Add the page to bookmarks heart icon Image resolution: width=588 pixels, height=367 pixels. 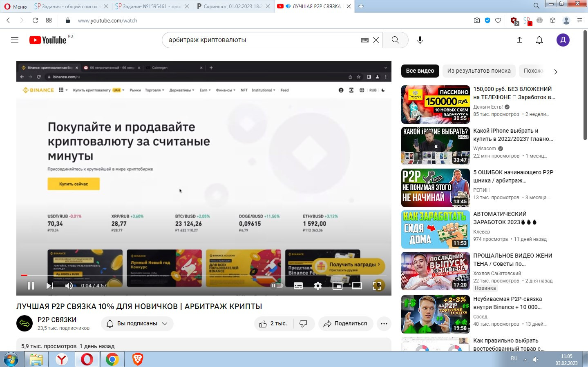point(498,20)
